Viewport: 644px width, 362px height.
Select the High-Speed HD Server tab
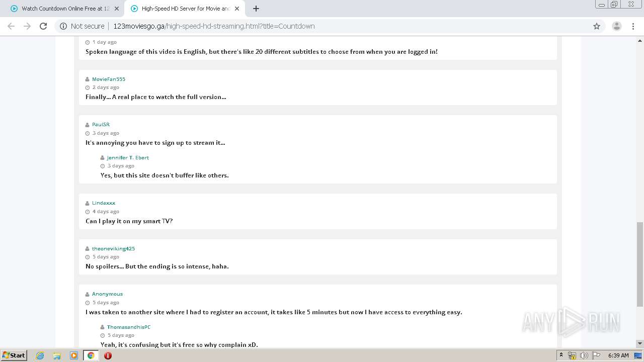pos(184,9)
